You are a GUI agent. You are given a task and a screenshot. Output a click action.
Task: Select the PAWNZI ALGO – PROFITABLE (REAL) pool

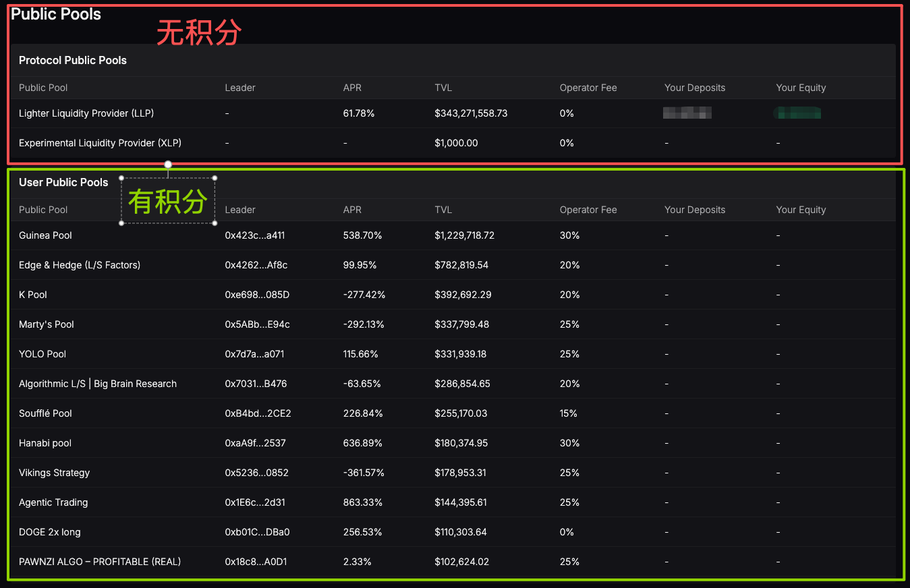[x=99, y=562]
